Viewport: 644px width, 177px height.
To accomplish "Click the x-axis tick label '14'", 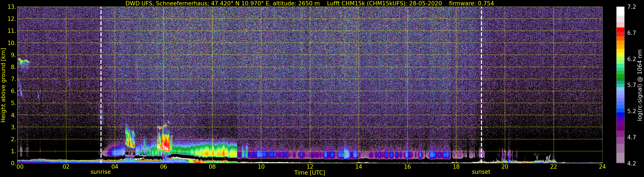I will click(x=358, y=167).
